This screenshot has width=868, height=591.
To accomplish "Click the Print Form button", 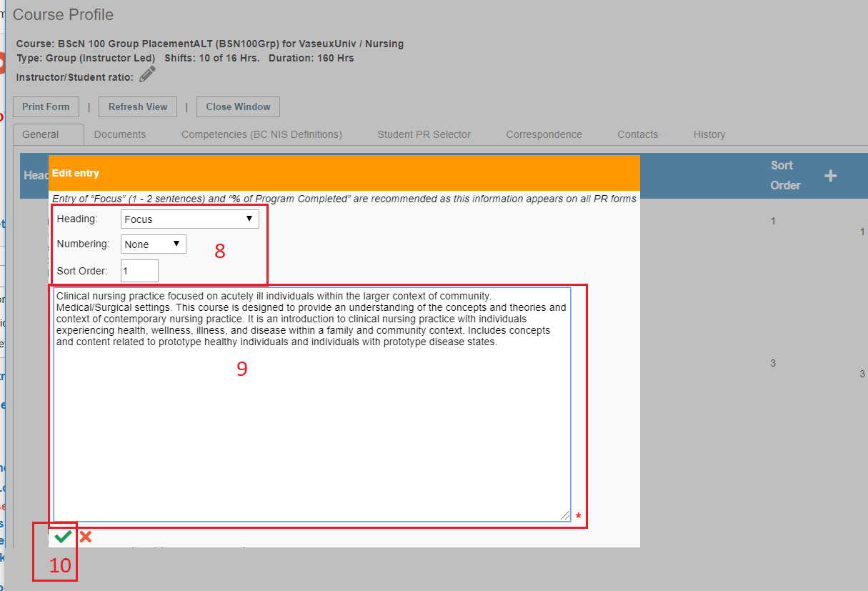I will pos(46,106).
